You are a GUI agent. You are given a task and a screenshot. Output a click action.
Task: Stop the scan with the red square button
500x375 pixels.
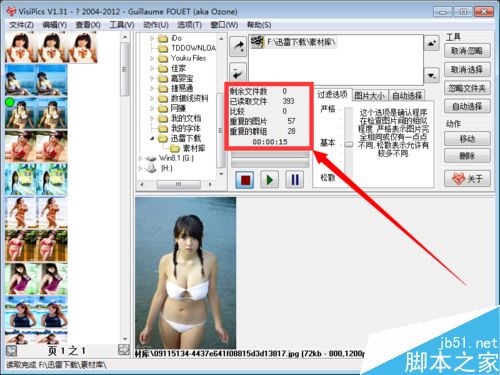245,180
